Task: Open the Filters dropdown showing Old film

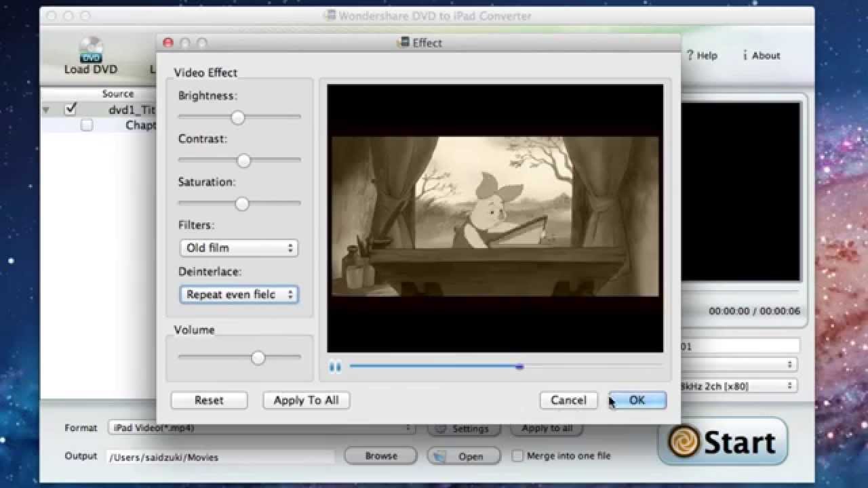Action: (239, 248)
